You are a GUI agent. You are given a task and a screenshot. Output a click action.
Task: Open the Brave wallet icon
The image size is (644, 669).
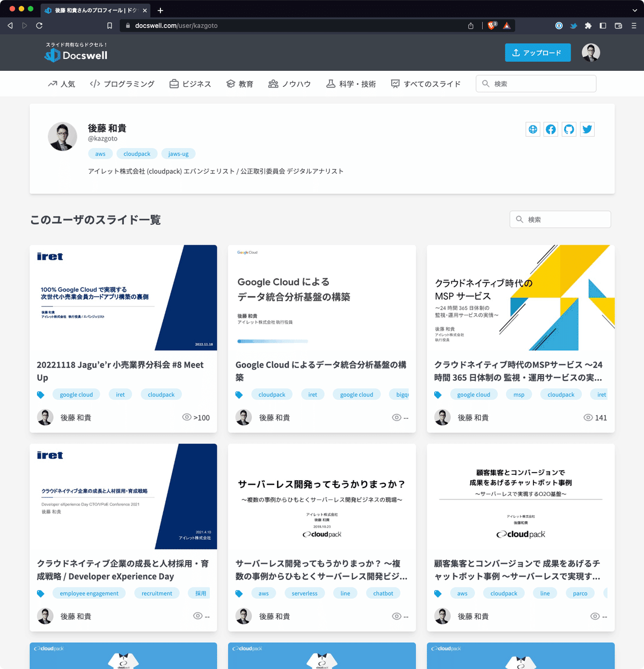pyautogui.click(x=618, y=25)
